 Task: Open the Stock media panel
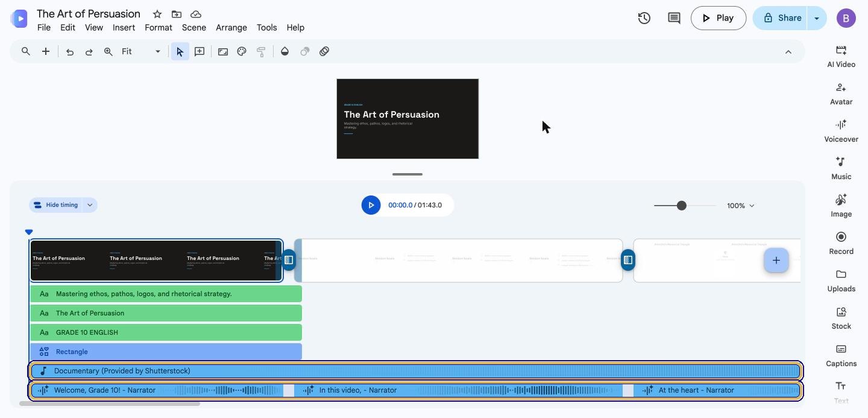click(x=841, y=318)
